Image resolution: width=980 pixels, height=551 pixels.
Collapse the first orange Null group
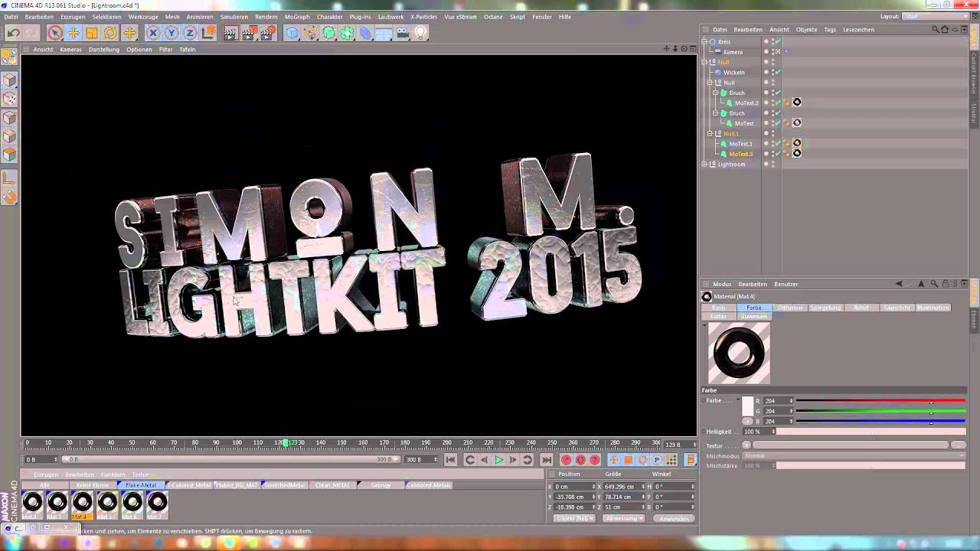[704, 62]
